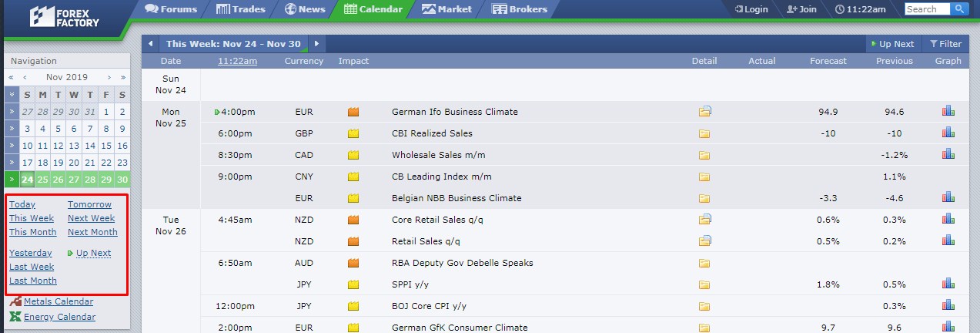The width and height of the screenshot is (980, 333).
Task: Open graph icon for SPPI y/y
Action: pos(948,284)
